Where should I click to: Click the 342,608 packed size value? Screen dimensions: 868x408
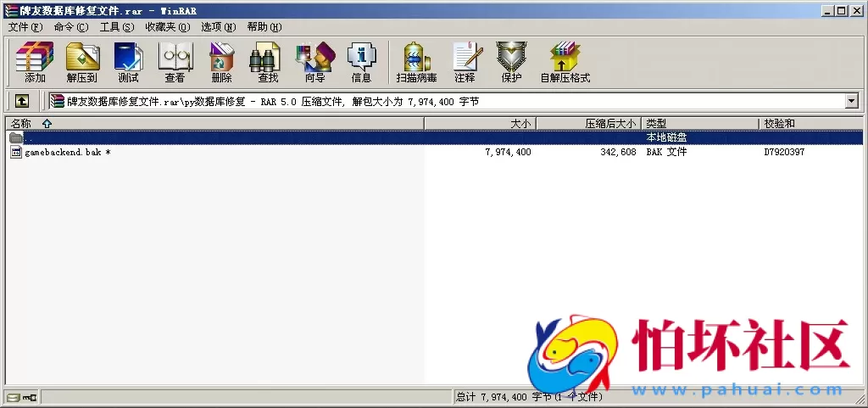click(x=618, y=152)
